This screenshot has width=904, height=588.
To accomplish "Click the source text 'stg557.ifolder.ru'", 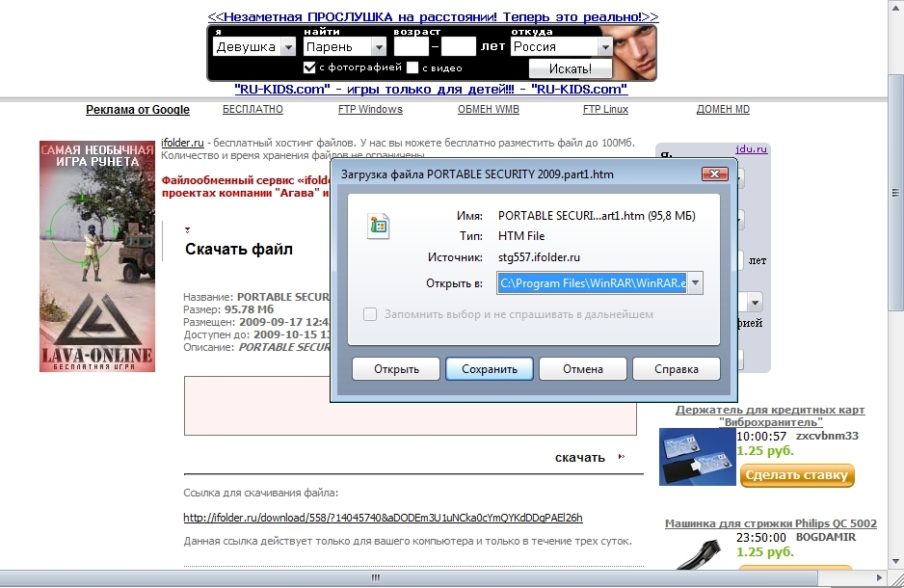I will tap(539, 257).
